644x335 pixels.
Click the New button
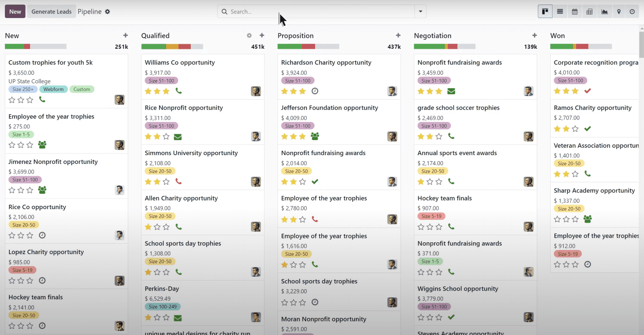[15, 12]
